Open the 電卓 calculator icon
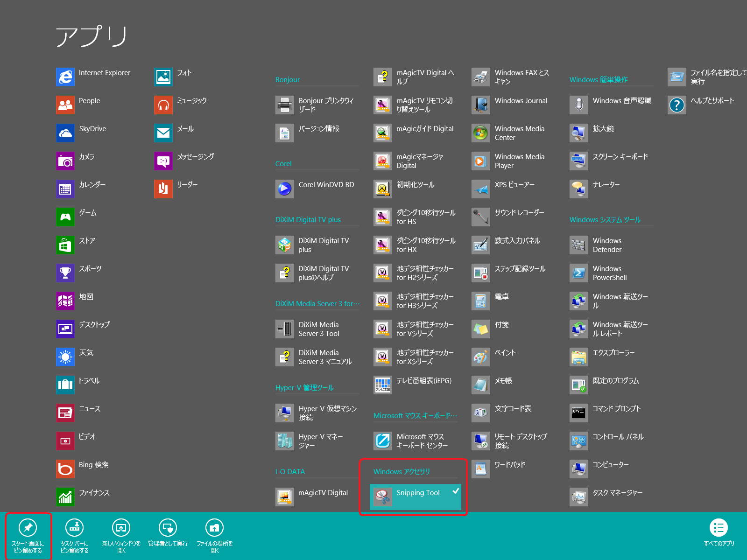747x560 pixels. (x=480, y=301)
